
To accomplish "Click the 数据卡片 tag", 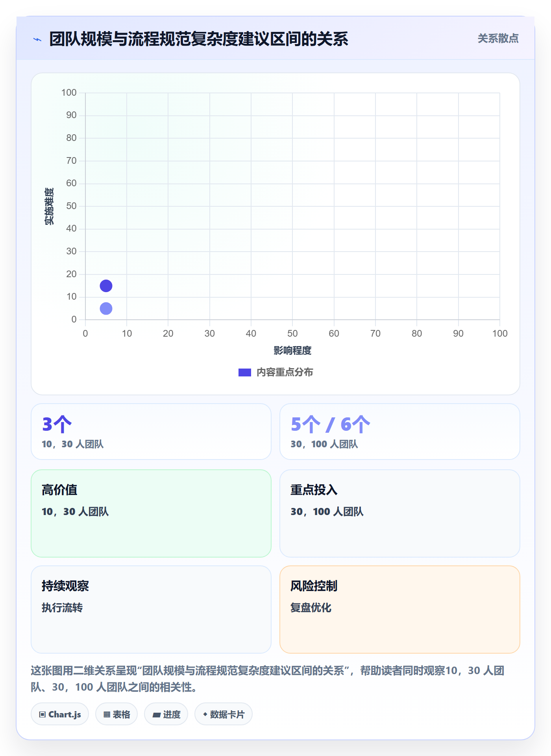I will pos(224,714).
